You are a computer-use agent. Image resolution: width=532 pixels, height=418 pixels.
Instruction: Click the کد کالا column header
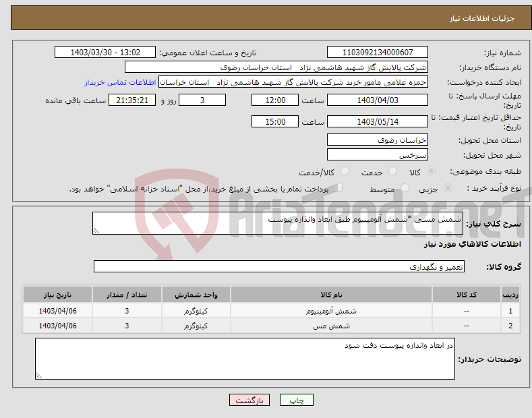(467, 295)
